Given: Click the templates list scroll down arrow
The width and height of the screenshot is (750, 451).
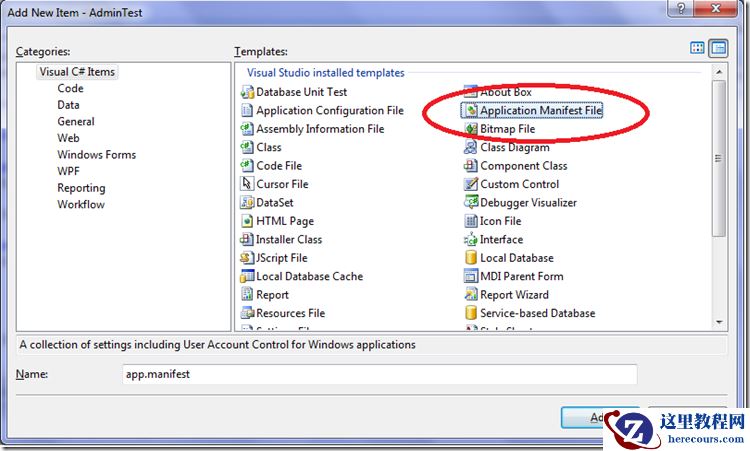Looking at the screenshot, I should [x=719, y=322].
